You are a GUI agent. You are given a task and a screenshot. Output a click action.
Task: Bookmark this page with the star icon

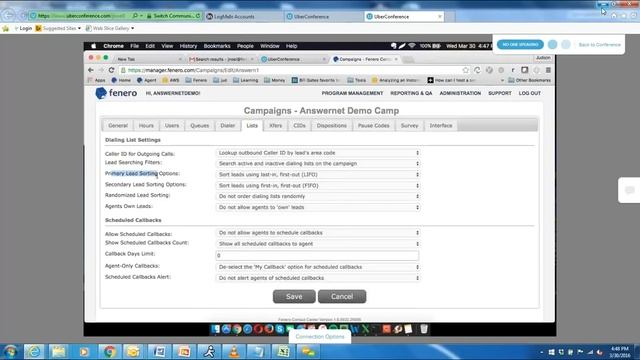click(465, 70)
